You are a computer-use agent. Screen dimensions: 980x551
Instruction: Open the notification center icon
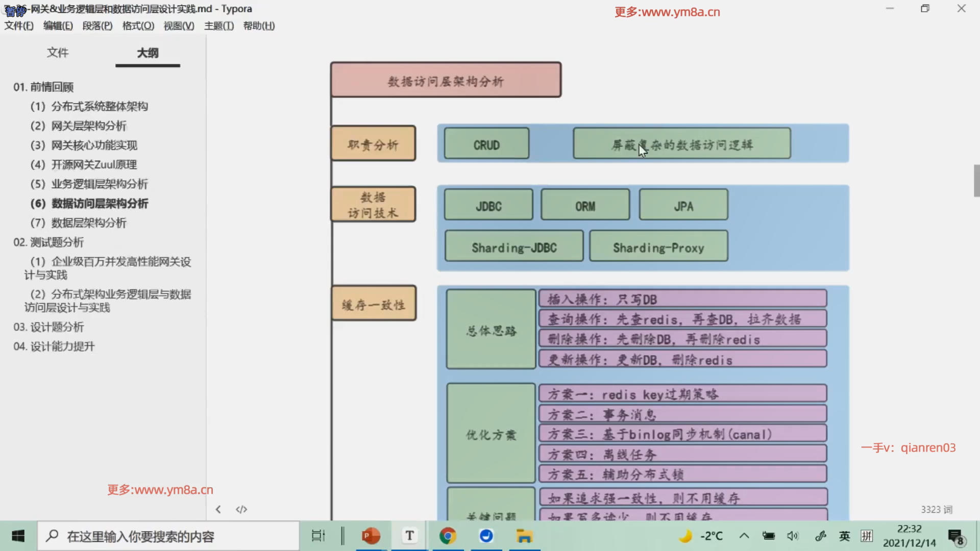coord(955,536)
